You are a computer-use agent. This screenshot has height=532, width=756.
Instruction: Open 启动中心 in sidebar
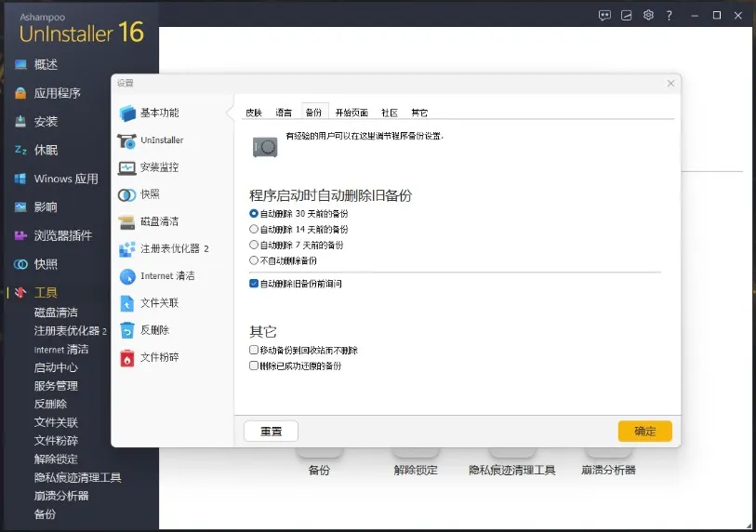(56, 367)
